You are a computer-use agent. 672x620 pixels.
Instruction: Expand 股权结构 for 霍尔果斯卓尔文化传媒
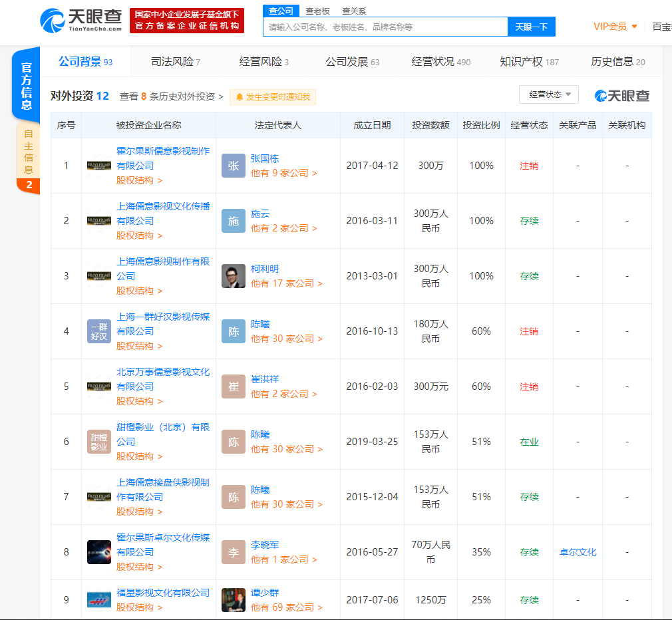[139, 567]
